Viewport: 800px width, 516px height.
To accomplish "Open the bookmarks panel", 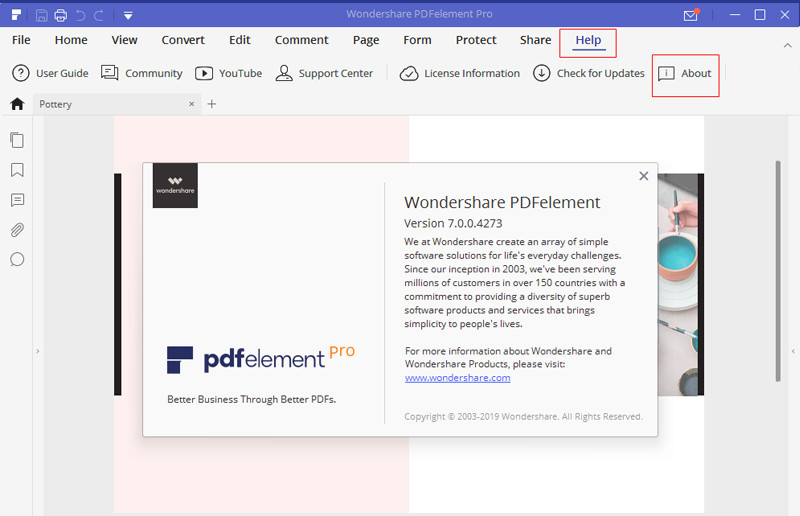I will pyautogui.click(x=17, y=170).
